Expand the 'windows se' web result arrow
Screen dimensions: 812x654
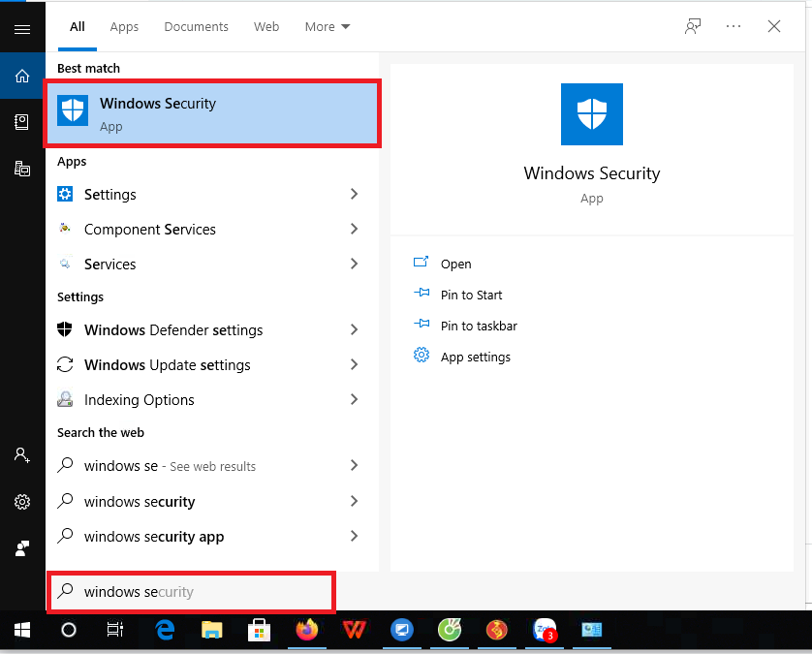point(355,465)
